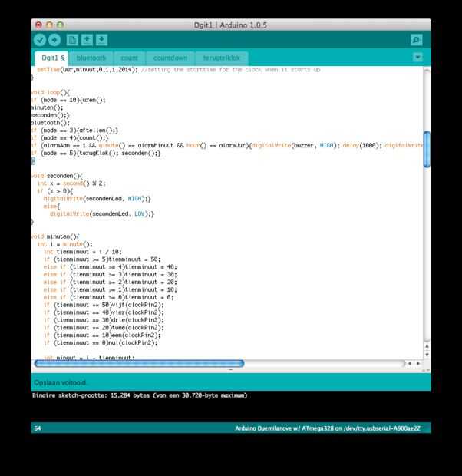This screenshot has height=476, width=462.
Task: Open a sketch with the up-arrow icon
Action: (87, 40)
